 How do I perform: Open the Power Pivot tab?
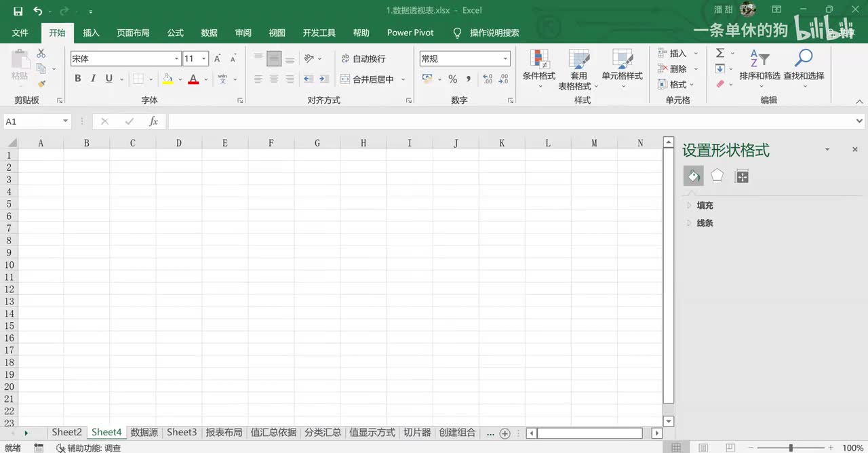pos(410,33)
